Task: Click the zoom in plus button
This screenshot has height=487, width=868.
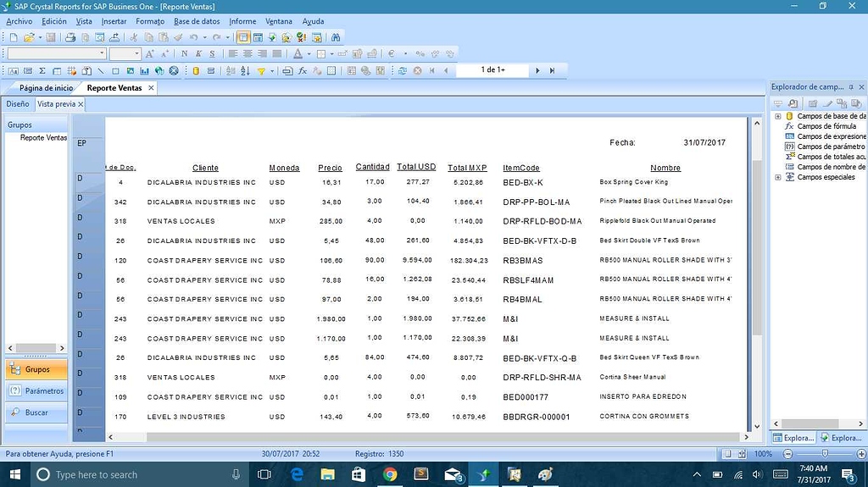Action: 861,454
